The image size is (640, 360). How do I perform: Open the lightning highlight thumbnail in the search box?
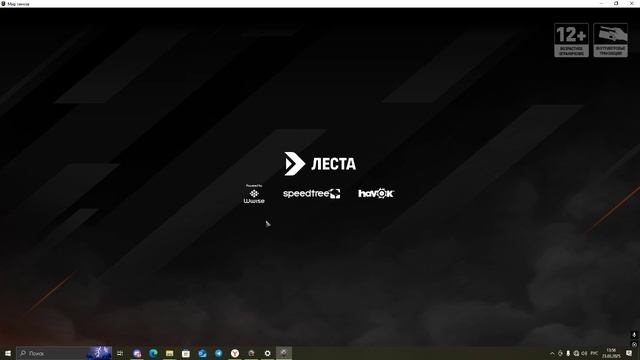100,353
